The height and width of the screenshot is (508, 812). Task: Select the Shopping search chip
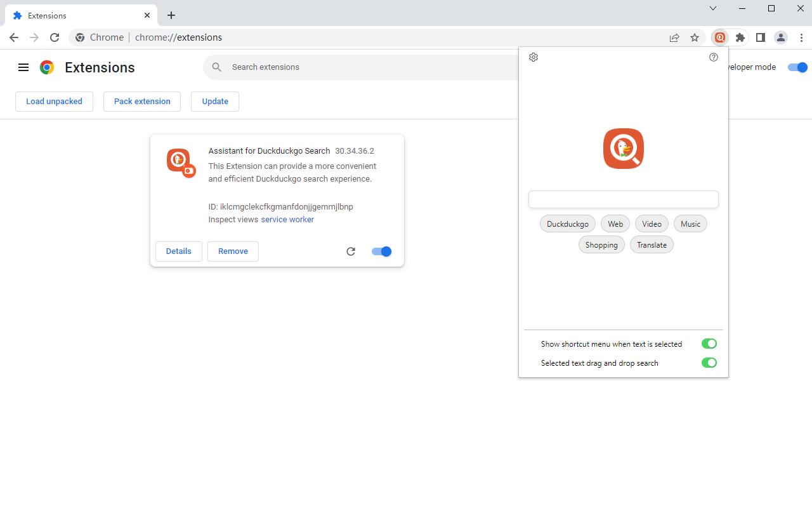pos(601,244)
